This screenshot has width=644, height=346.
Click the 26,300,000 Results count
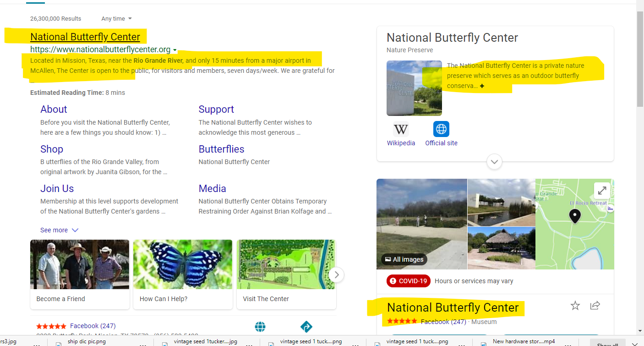click(x=55, y=19)
